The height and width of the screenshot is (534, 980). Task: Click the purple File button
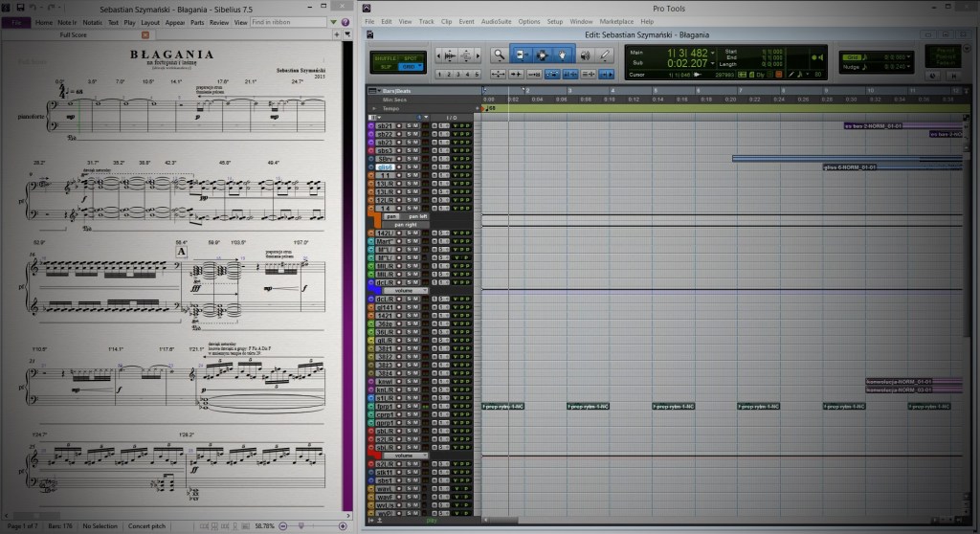tap(17, 21)
